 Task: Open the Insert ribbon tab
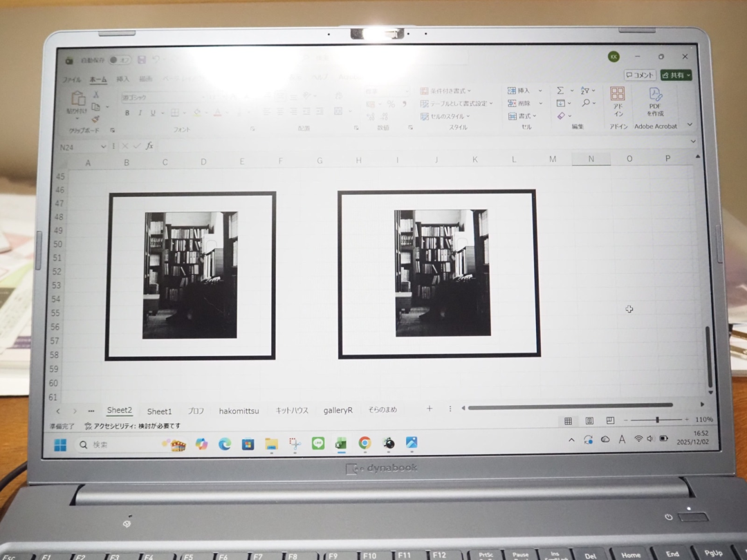click(x=122, y=80)
